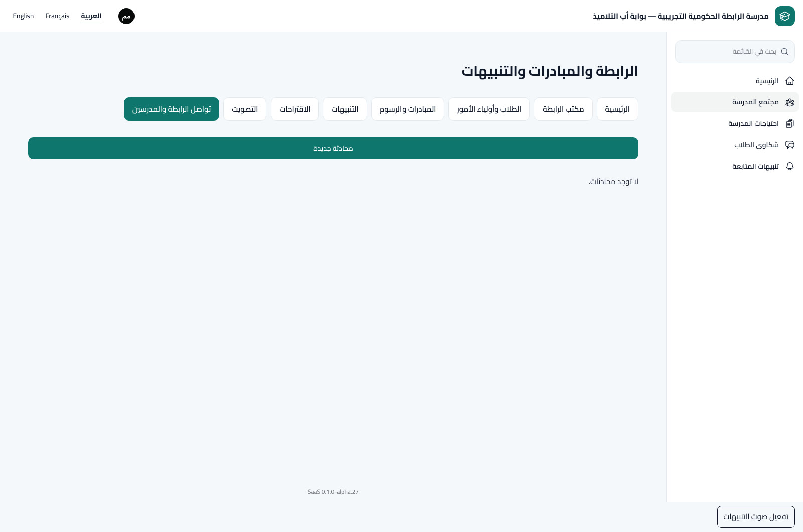Click the people icon beside مجتمع المدرسة
The width and height of the screenshot is (803, 532).
pos(790,102)
